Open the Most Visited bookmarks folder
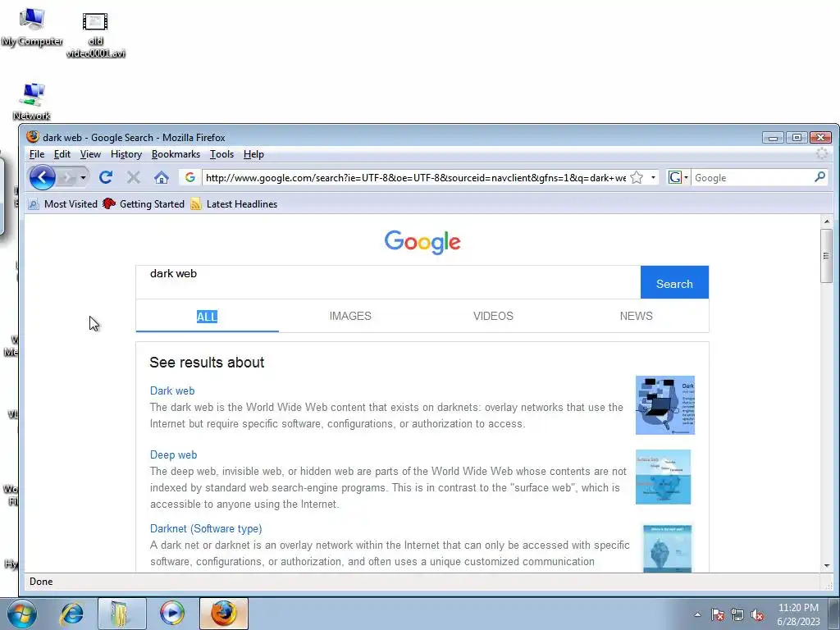Screen dimensions: 840x630 tap(62, 204)
